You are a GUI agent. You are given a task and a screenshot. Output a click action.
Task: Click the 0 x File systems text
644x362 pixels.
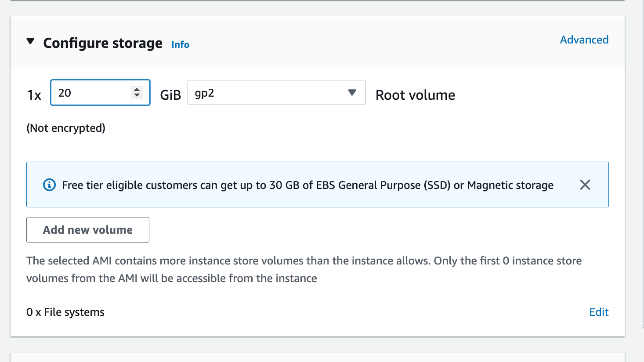click(x=65, y=312)
